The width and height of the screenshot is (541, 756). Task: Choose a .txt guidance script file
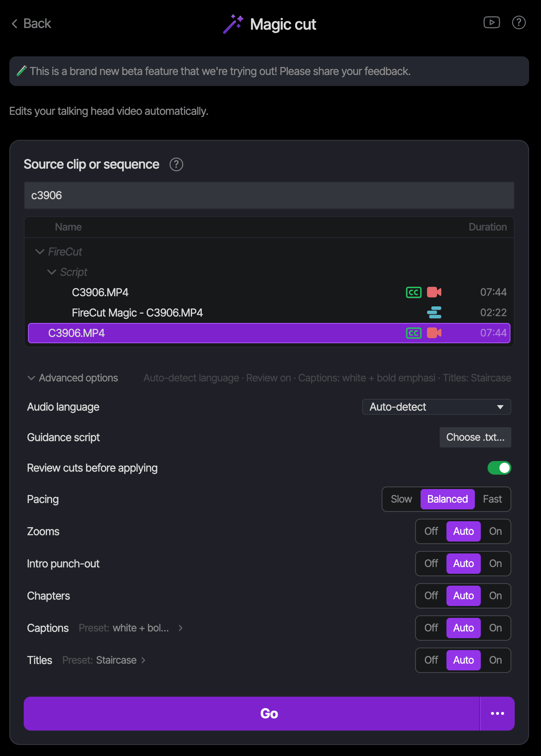tap(475, 437)
